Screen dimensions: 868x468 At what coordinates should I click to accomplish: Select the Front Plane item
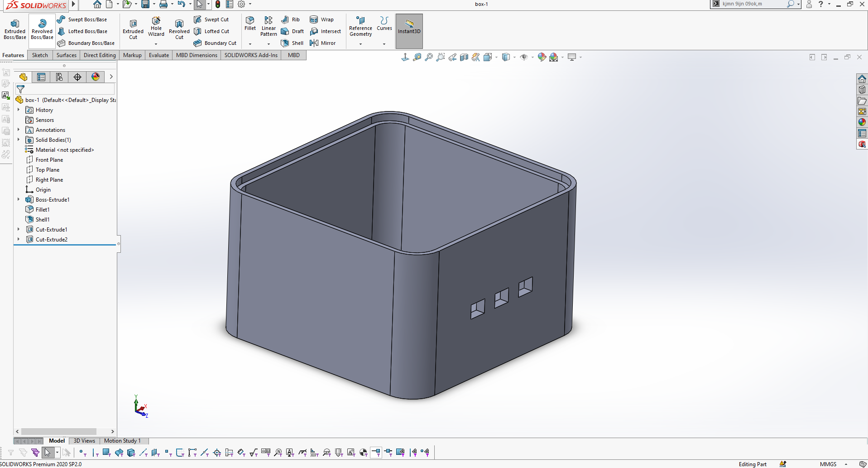[49, 160]
